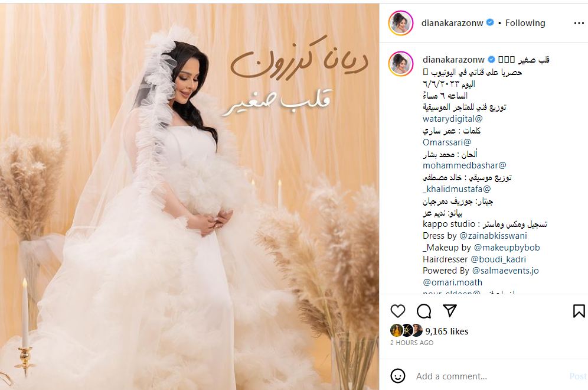Share post using paper plane icon
This screenshot has height=390, width=588.
tap(450, 310)
